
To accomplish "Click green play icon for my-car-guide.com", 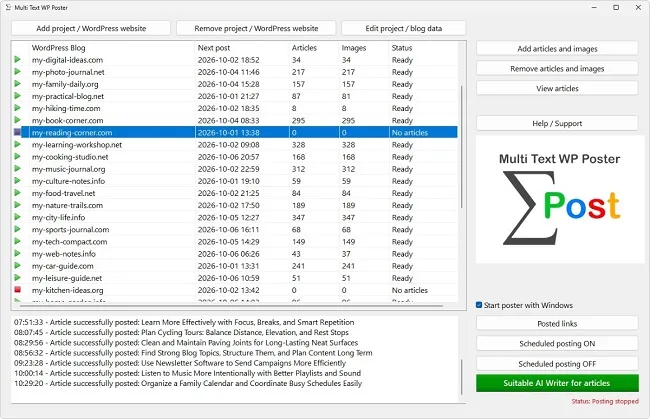I will (17, 265).
